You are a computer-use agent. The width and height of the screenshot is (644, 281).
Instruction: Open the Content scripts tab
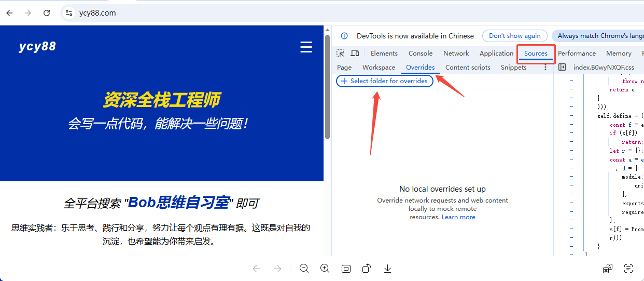click(468, 68)
